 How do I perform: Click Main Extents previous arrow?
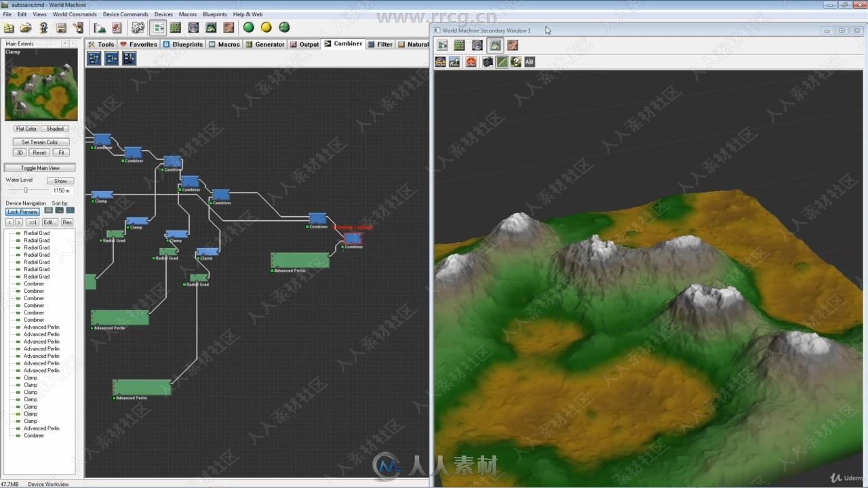tap(65, 43)
